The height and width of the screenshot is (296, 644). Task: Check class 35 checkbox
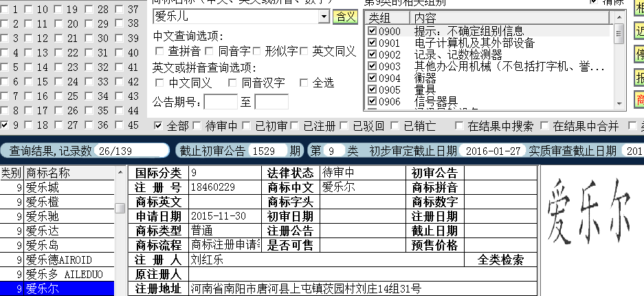tap(89, 110)
